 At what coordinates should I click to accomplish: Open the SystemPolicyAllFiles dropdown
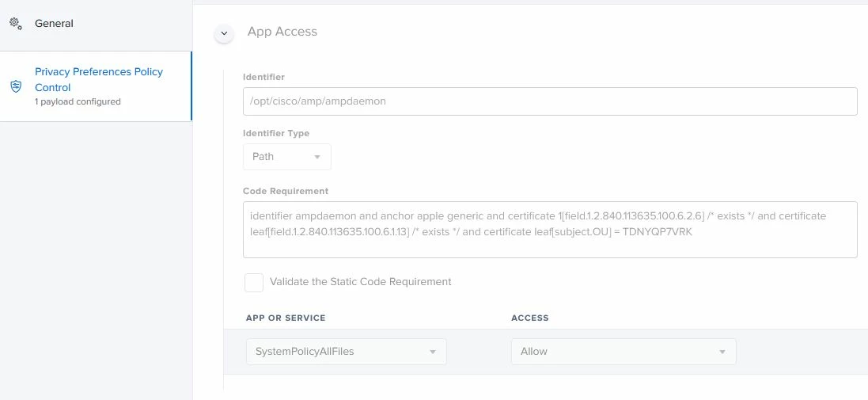tap(346, 351)
